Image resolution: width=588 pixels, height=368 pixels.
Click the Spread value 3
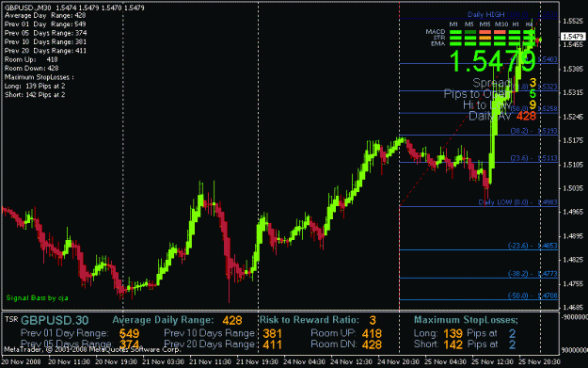point(532,83)
